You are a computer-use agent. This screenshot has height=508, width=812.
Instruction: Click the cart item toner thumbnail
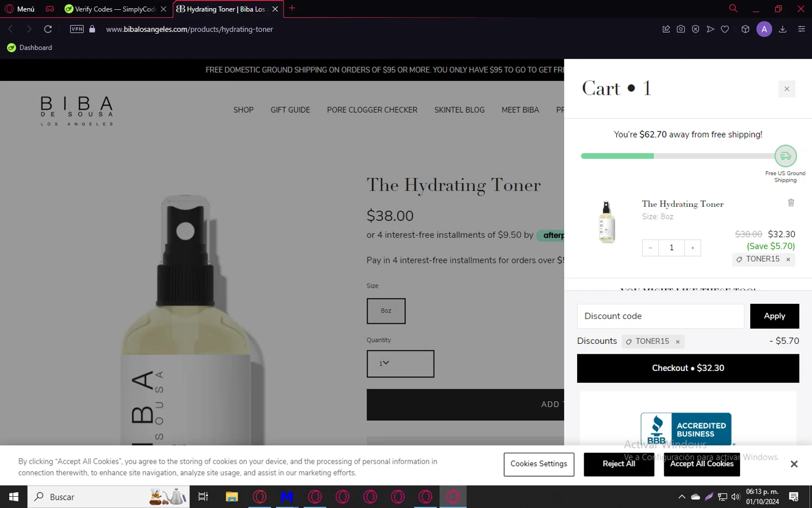pyautogui.click(x=607, y=222)
